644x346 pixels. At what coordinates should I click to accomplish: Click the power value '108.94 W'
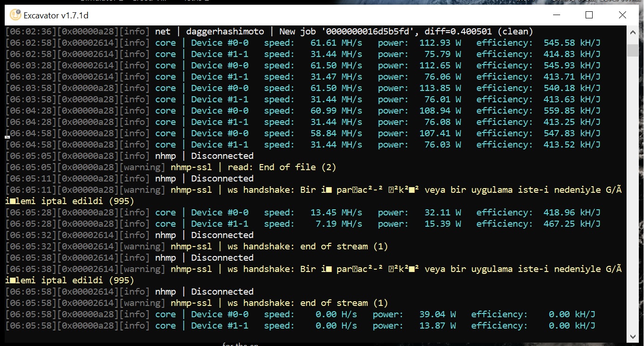click(440, 111)
